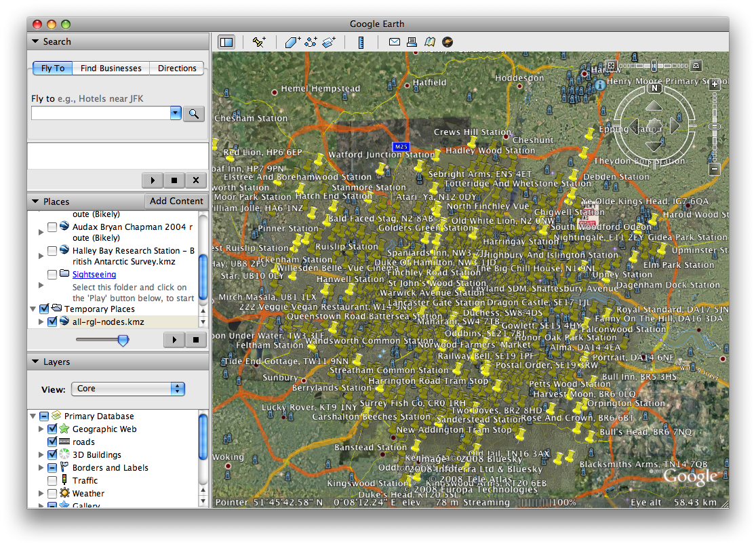The width and height of the screenshot is (756, 546).
Task: Open the Ruler measuring tool
Action: pyautogui.click(x=361, y=43)
